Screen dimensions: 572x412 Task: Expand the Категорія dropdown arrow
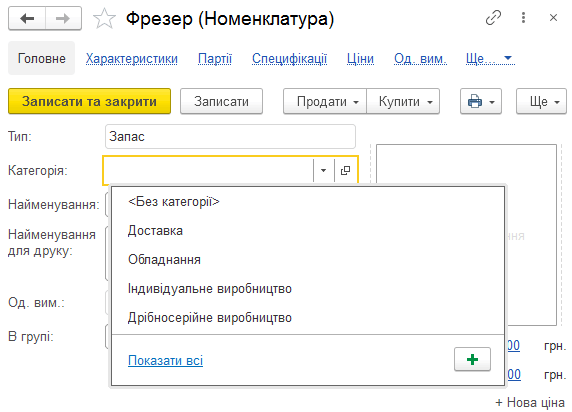[323, 170]
